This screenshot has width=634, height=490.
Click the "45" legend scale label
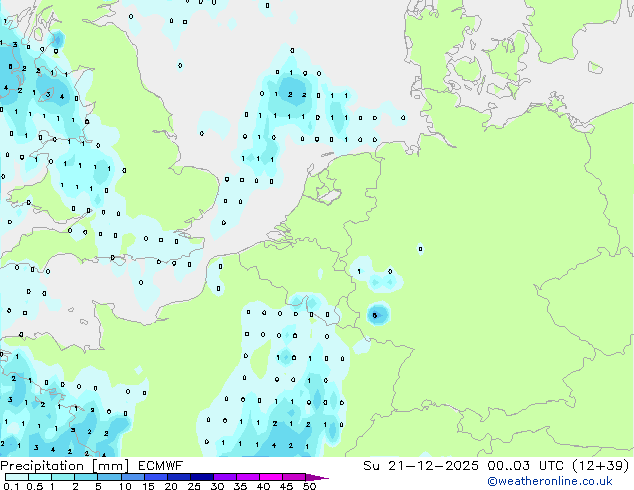[x=286, y=486]
